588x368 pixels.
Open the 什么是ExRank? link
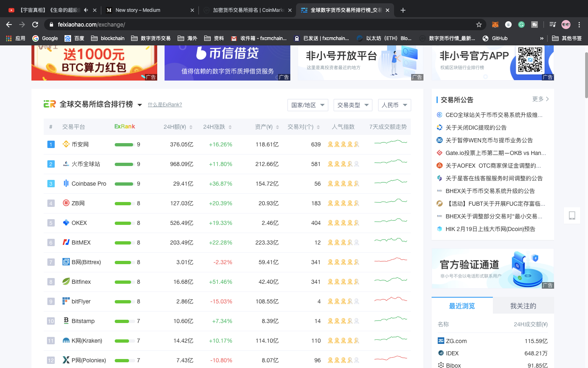pos(165,105)
